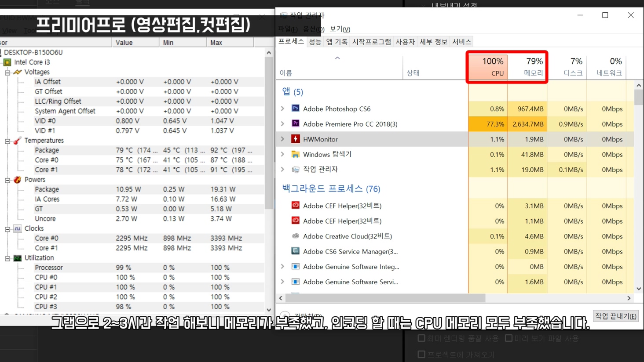
Task: Click the Max column header in HWMonitor
Action: [x=230, y=43]
